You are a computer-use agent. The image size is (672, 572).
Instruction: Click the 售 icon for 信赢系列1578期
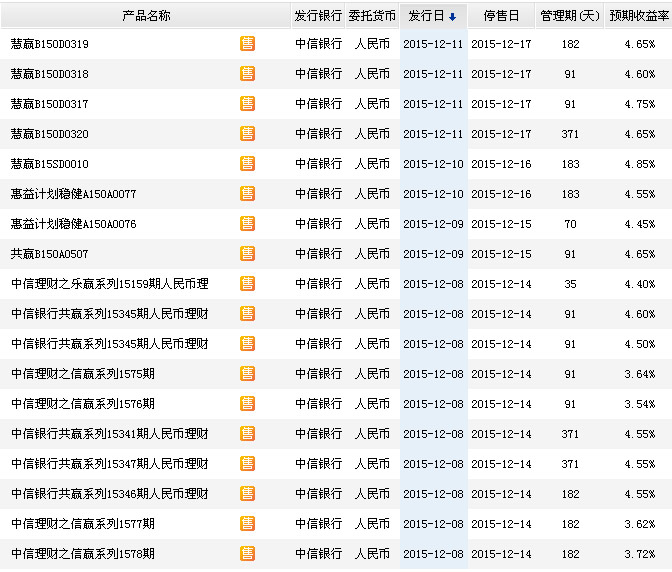tap(247, 554)
